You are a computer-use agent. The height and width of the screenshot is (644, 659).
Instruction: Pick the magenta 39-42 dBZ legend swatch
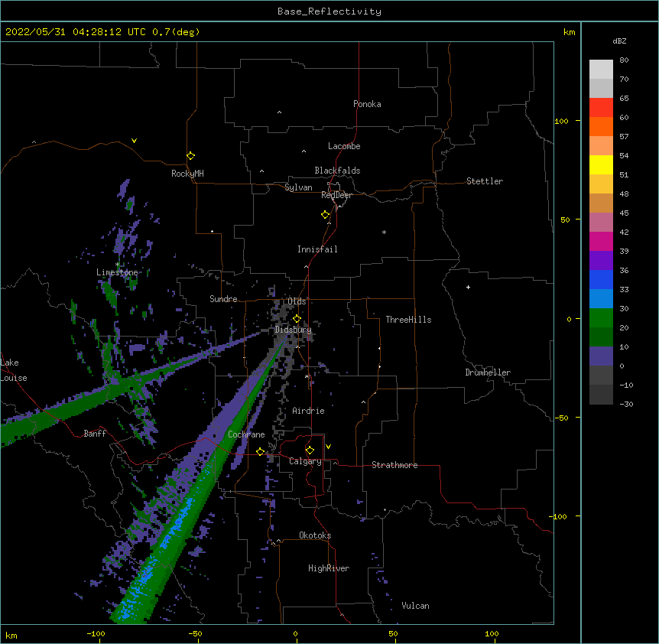coord(601,242)
